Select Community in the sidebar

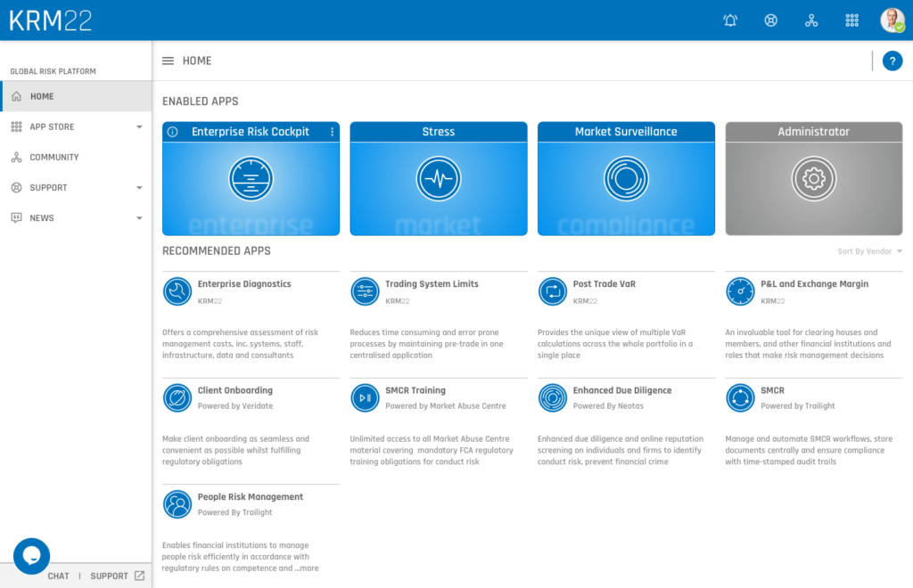[x=54, y=158]
